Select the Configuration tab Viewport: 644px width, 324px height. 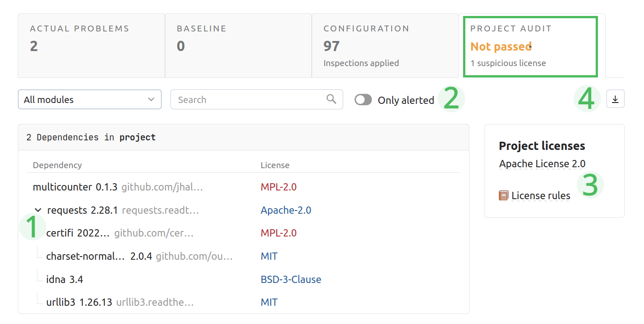385,46
